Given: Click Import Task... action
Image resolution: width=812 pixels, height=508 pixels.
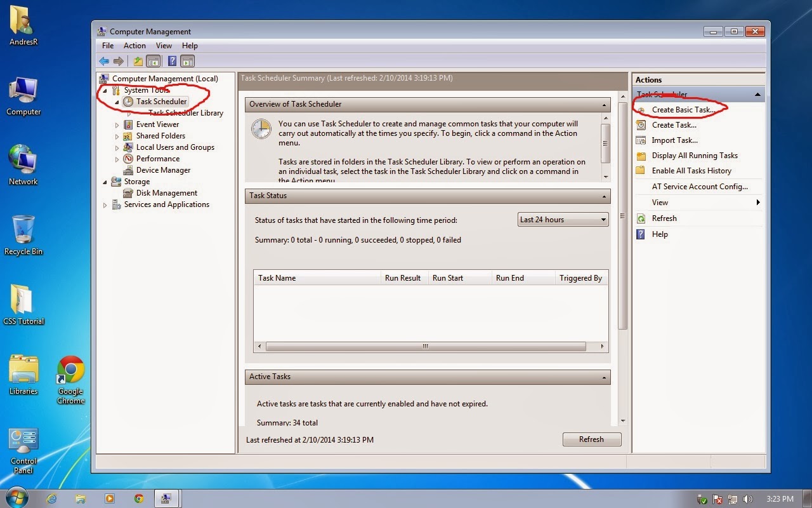Looking at the screenshot, I should [674, 140].
